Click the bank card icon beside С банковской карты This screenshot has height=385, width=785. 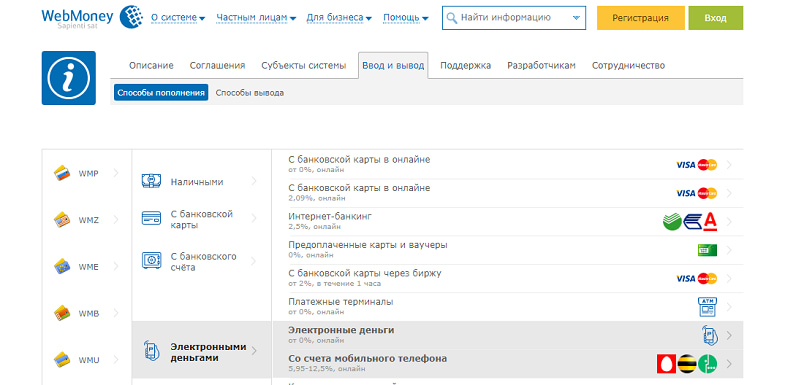(x=151, y=218)
